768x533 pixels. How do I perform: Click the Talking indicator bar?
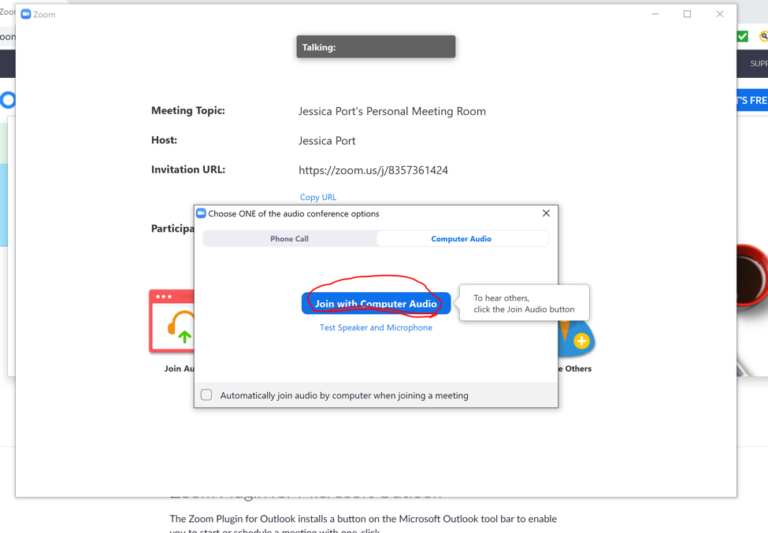click(376, 47)
